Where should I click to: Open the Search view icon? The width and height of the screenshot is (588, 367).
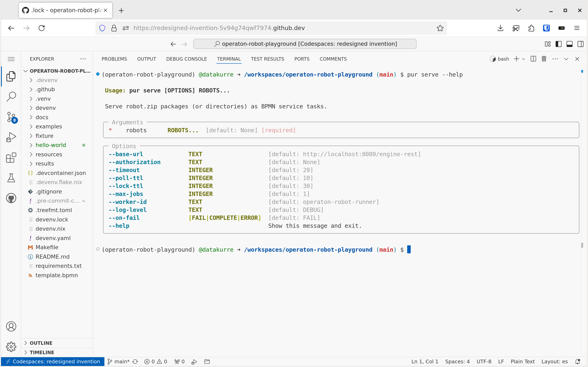[x=11, y=97]
